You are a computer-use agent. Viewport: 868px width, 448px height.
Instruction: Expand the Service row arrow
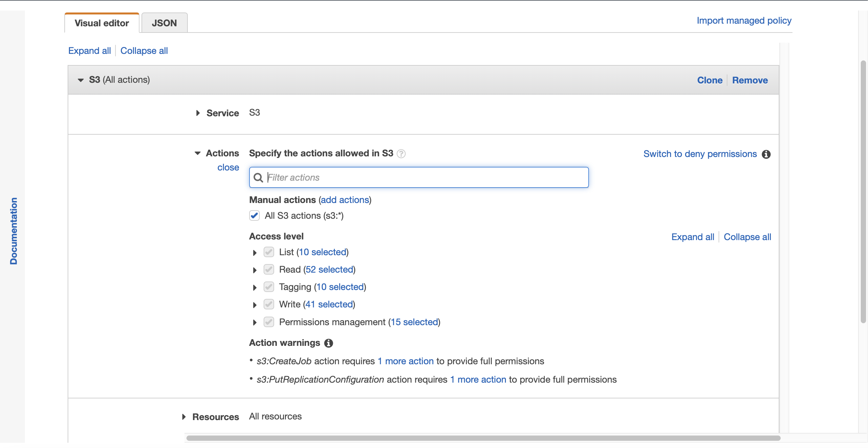click(x=198, y=113)
